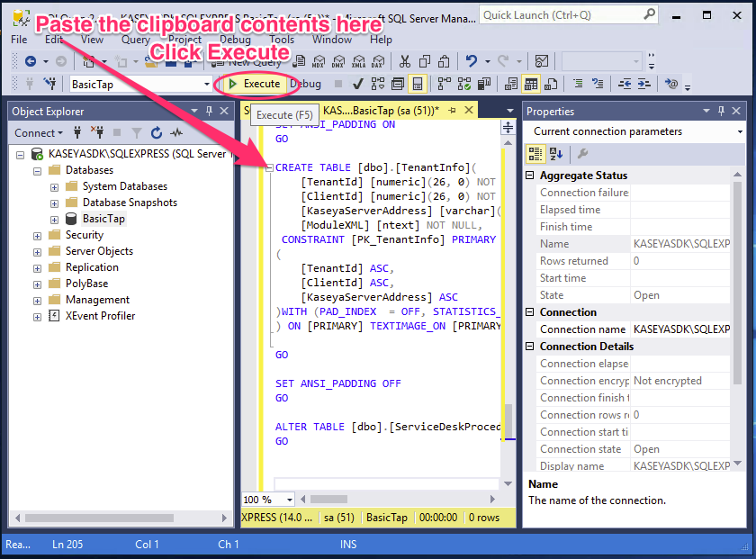
Task: Open the Tools menu
Action: click(282, 40)
